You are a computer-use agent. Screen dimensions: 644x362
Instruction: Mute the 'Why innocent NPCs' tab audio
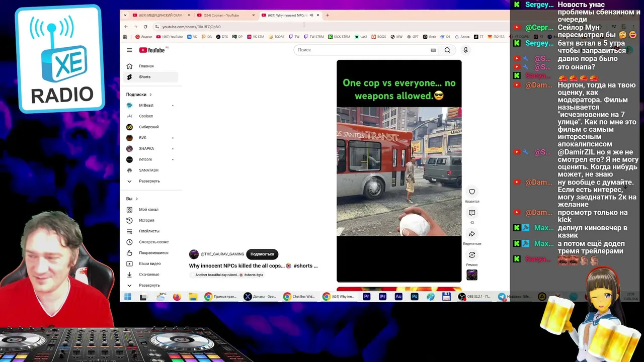click(x=311, y=15)
